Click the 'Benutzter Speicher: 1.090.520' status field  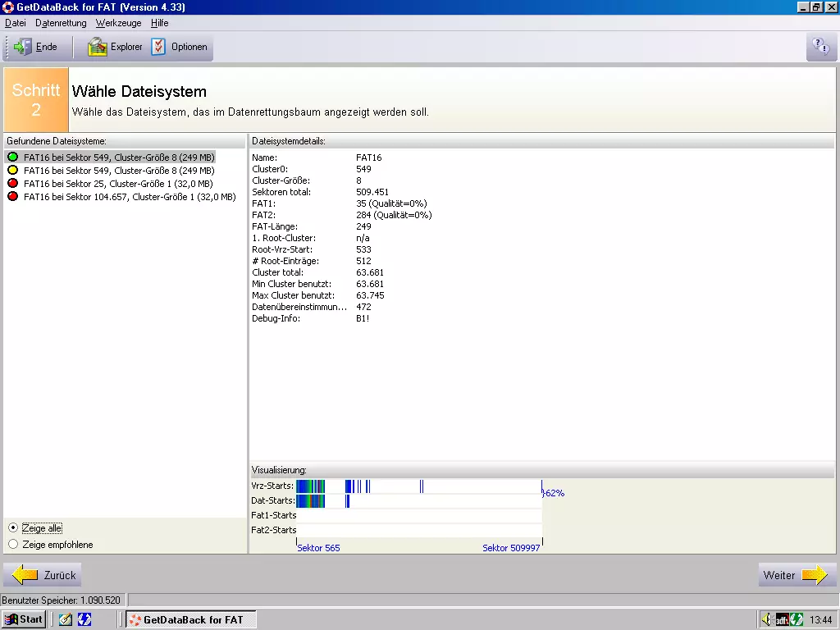coord(63,600)
